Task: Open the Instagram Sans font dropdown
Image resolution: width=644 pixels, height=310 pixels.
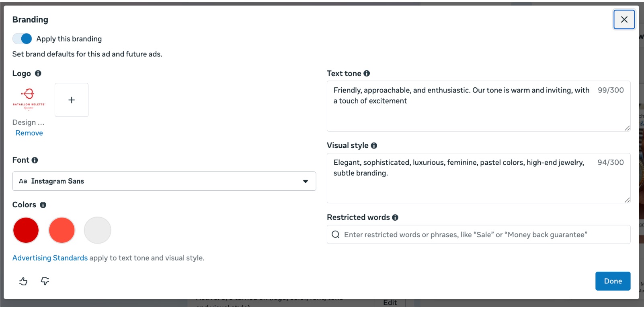Action: [x=164, y=181]
